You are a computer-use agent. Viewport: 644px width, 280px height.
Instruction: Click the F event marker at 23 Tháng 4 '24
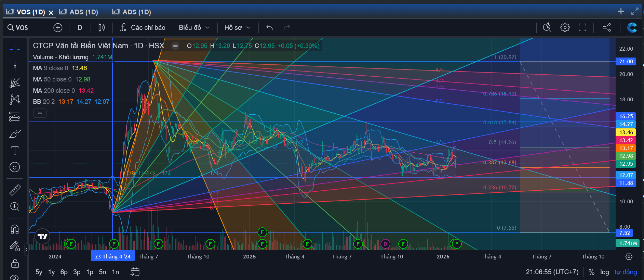coord(113,244)
